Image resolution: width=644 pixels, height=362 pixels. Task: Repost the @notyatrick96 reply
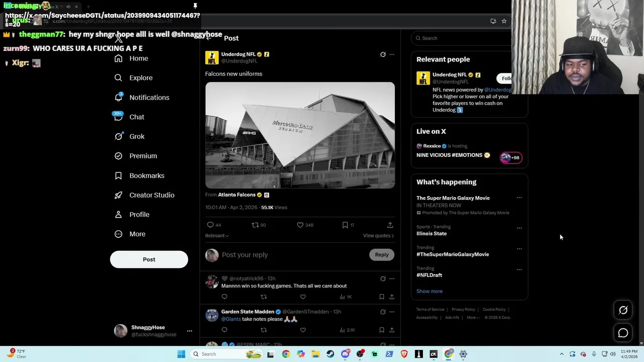pyautogui.click(x=264, y=297)
